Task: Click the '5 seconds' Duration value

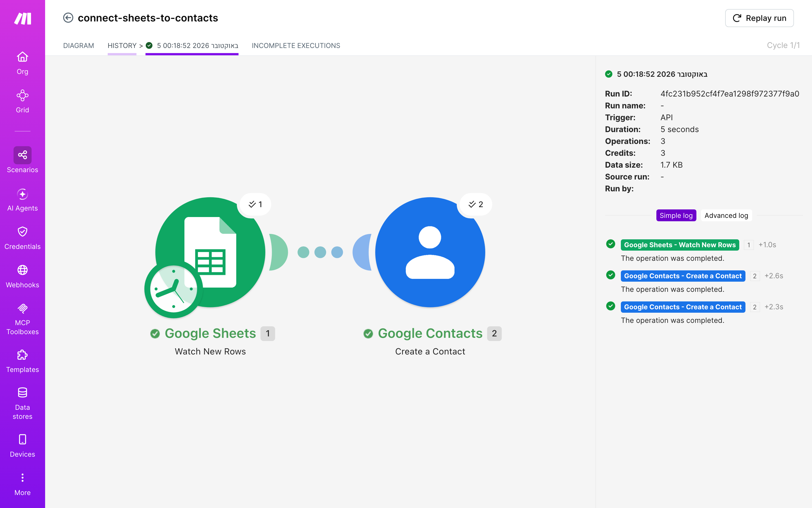Action: point(679,129)
